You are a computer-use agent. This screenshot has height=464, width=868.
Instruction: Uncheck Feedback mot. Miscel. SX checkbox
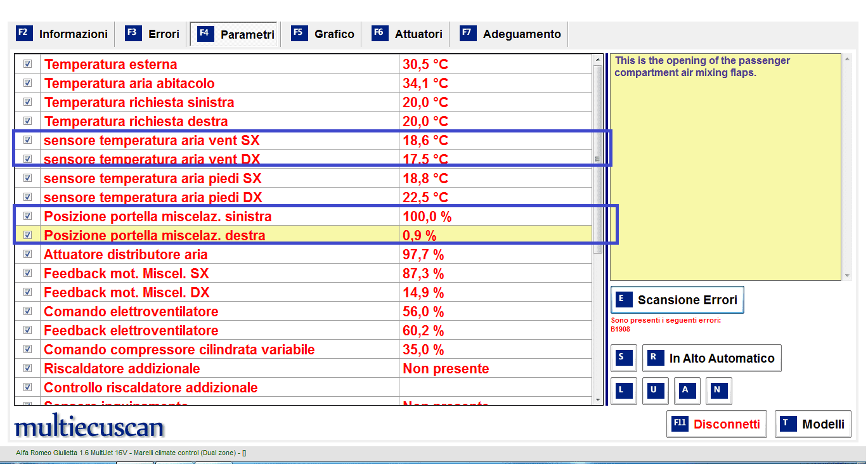27,273
